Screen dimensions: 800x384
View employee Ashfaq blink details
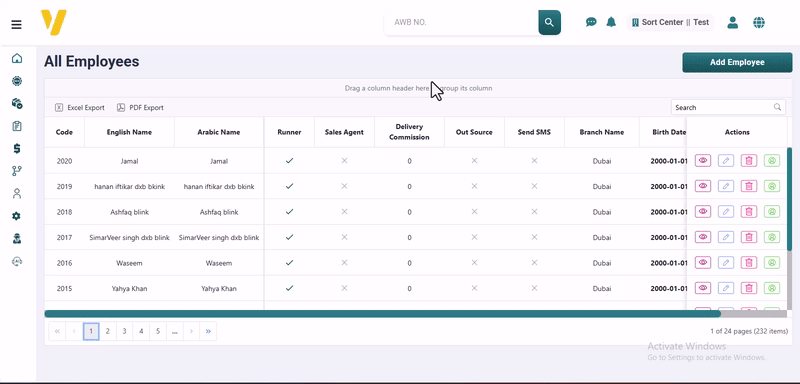tap(703, 212)
